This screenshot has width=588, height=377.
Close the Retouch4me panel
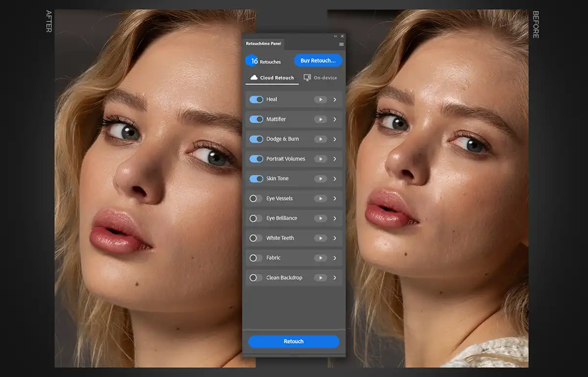tap(342, 36)
